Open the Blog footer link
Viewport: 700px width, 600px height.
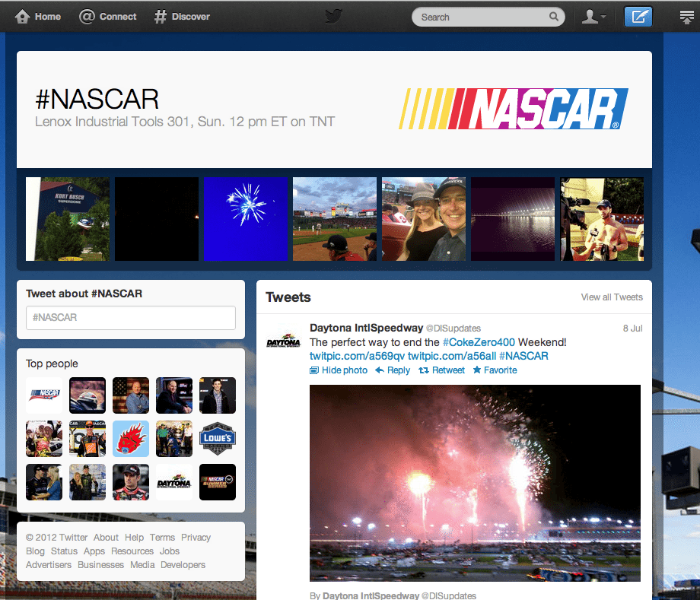tap(35, 551)
